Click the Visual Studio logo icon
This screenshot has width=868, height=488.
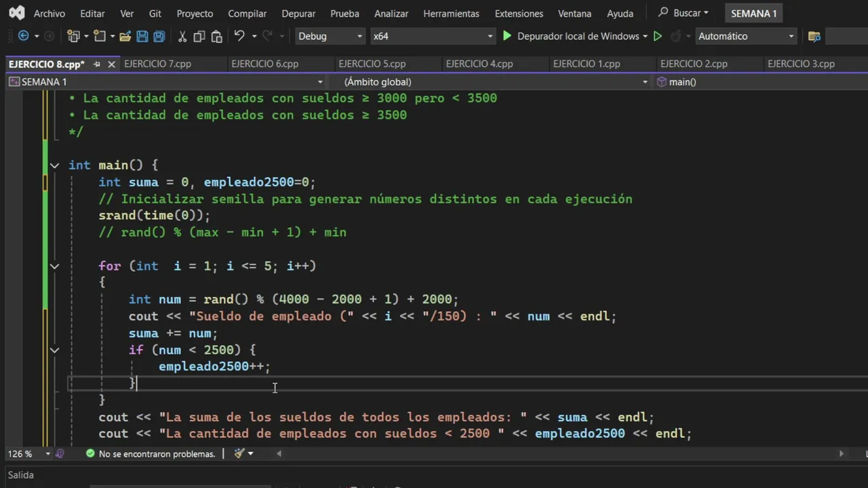tap(16, 13)
